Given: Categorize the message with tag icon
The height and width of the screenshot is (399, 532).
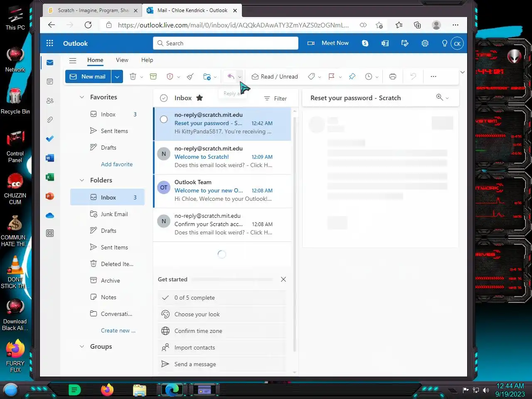Looking at the screenshot, I should (311, 76).
